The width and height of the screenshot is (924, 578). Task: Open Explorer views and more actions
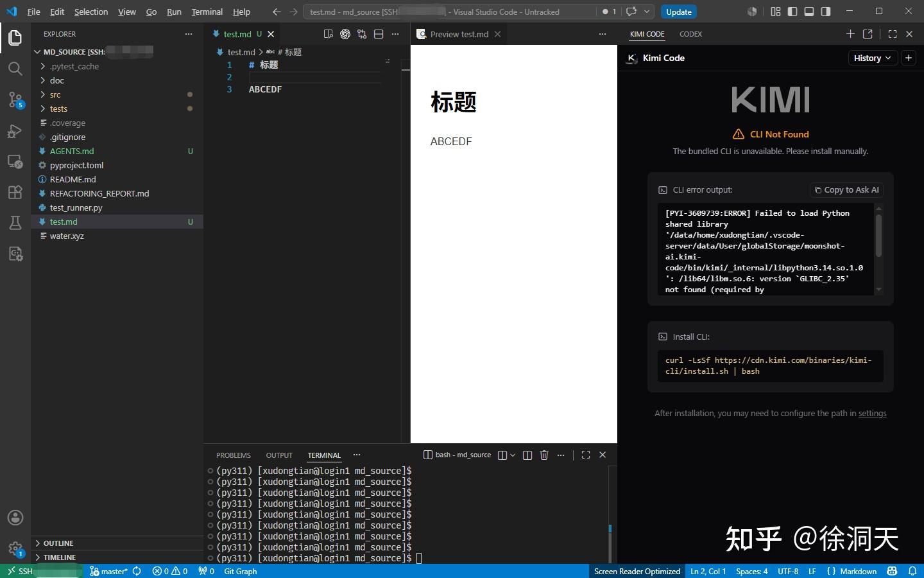pyautogui.click(x=189, y=34)
